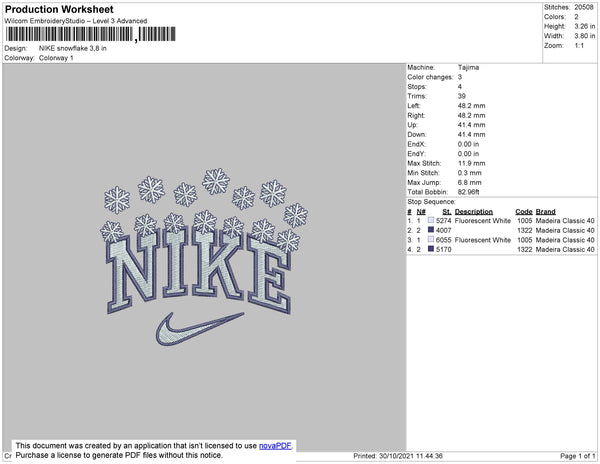Click code 1322 in stop sequence row 2
Viewport: 600px width, 464px height.
pyautogui.click(x=525, y=230)
